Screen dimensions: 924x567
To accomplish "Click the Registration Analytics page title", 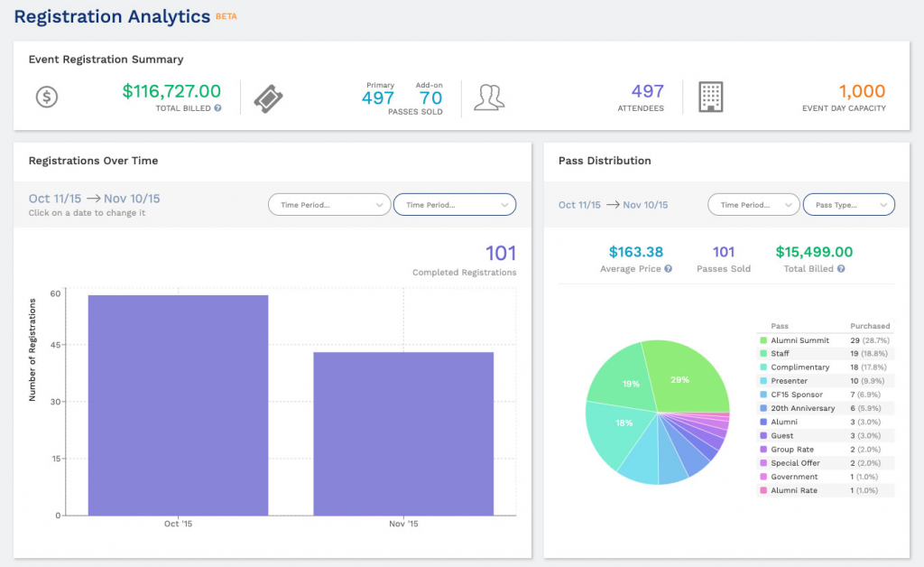I will pos(112,16).
